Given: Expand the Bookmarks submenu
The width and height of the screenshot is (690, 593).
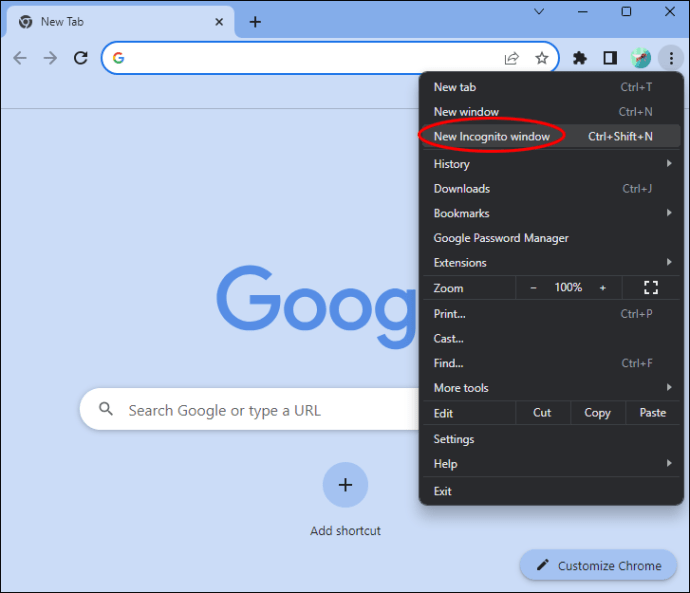Looking at the screenshot, I should 551,213.
